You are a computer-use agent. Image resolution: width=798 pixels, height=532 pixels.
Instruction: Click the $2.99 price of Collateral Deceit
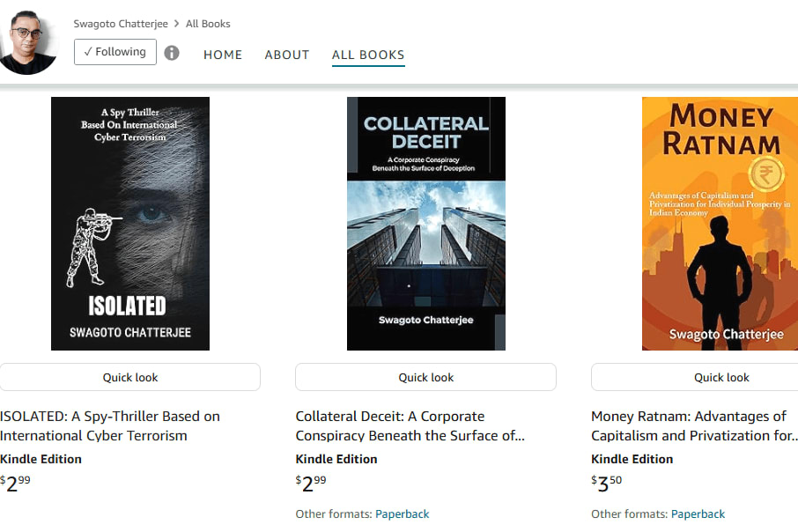(x=311, y=484)
